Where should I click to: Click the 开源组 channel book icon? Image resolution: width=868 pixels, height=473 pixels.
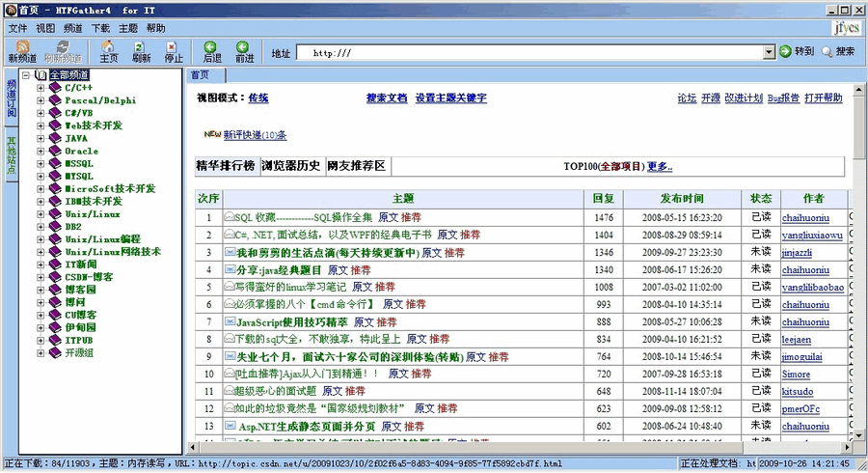pos(55,352)
